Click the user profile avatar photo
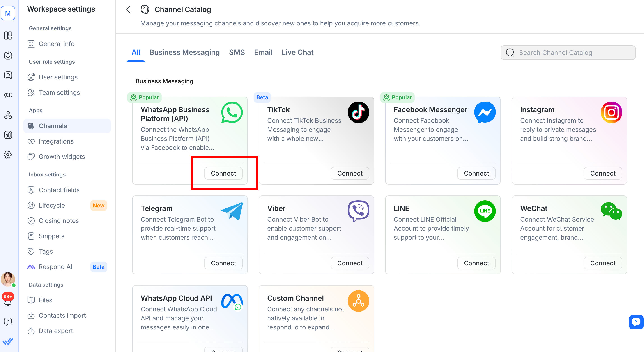 pyautogui.click(x=8, y=279)
